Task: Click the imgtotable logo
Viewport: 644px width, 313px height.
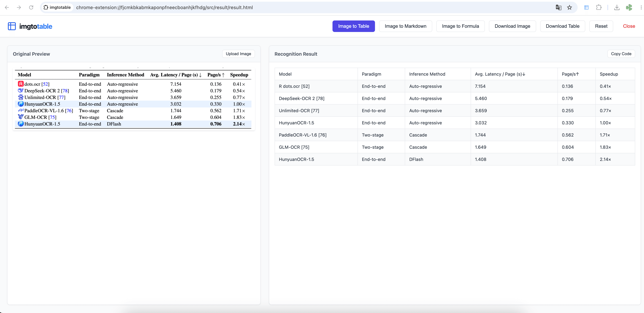Action: (30, 26)
